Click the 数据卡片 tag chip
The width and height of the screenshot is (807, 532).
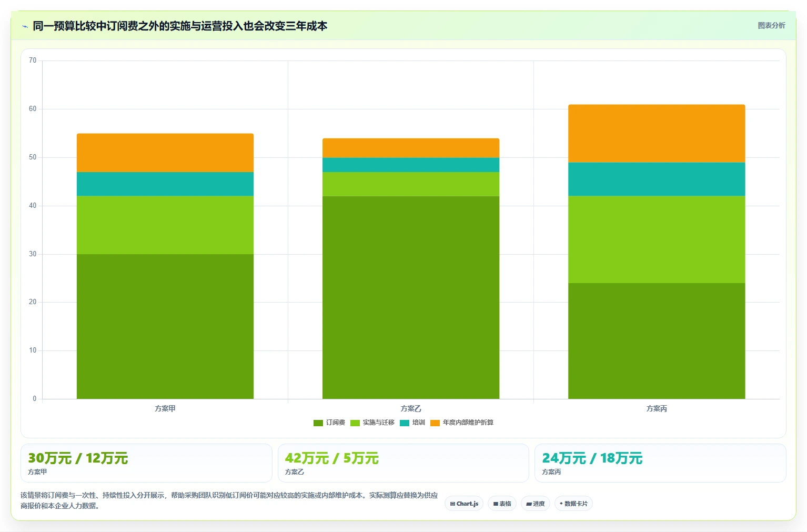click(x=573, y=504)
